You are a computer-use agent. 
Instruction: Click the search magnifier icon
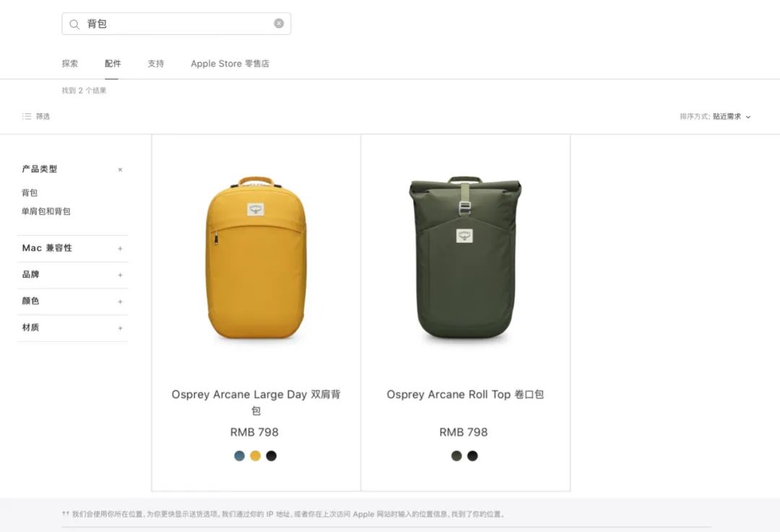click(x=74, y=24)
